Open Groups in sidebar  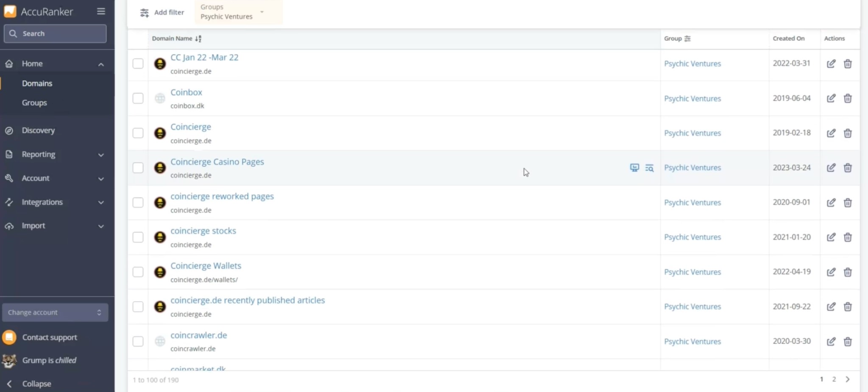point(34,103)
